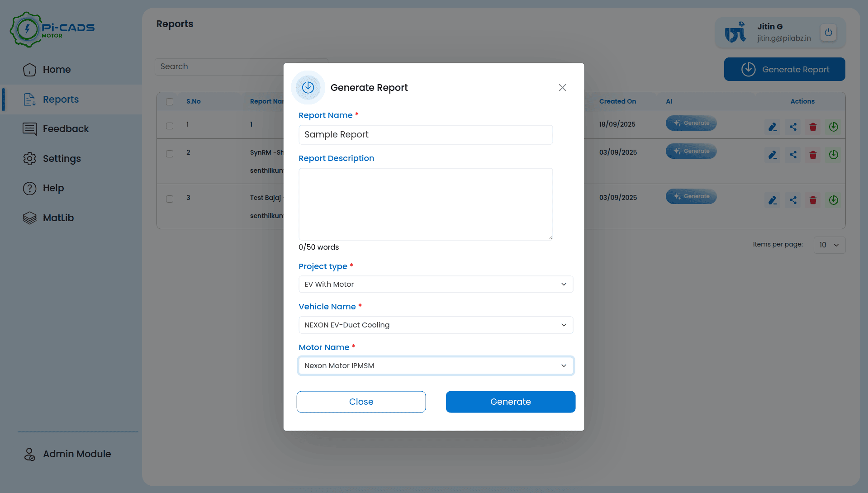The width and height of the screenshot is (868, 493).
Task: Click share icon for report row 2
Action: [793, 155]
